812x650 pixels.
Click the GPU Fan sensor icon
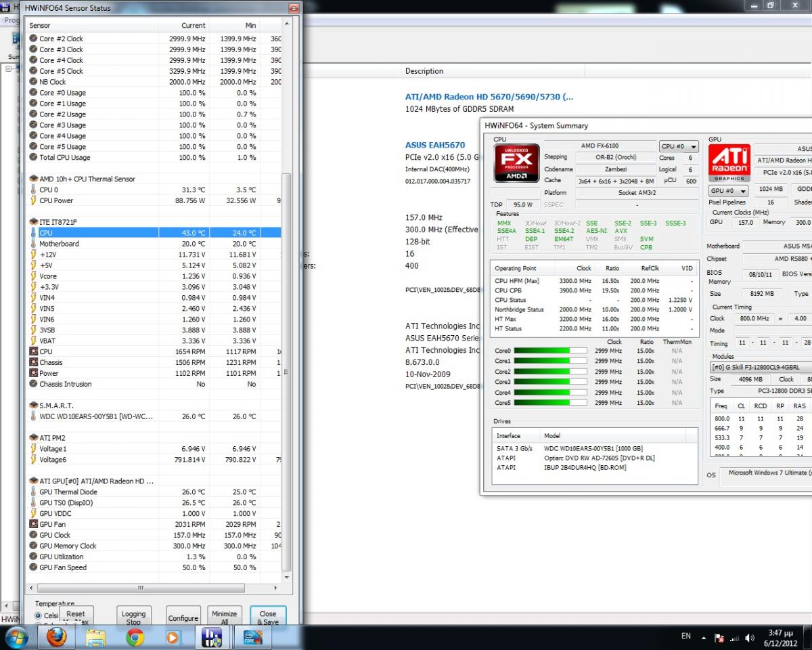33,524
